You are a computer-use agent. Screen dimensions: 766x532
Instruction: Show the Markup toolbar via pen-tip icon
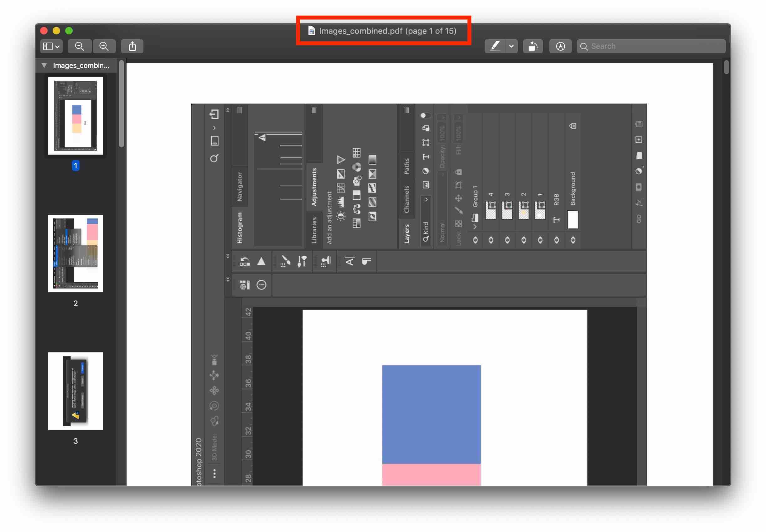pyautogui.click(x=560, y=46)
